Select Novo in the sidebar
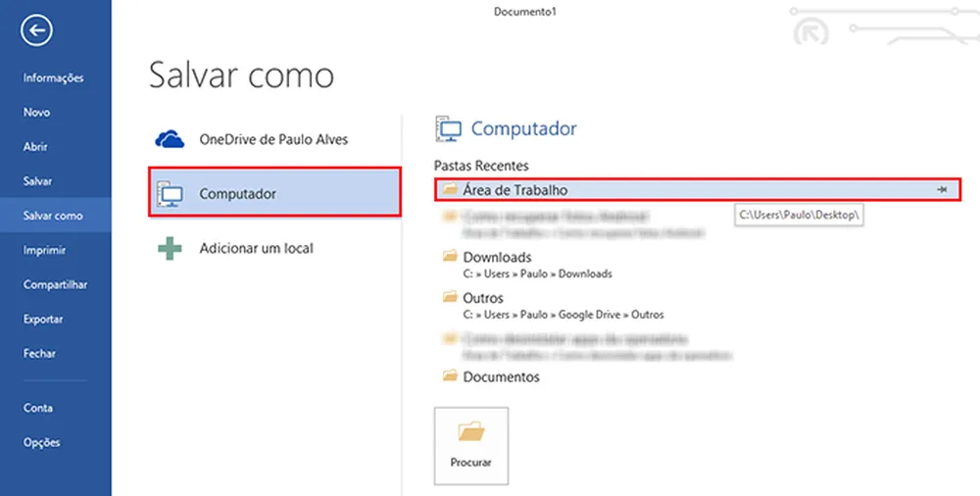Viewport: 980px width, 496px height. point(37,113)
